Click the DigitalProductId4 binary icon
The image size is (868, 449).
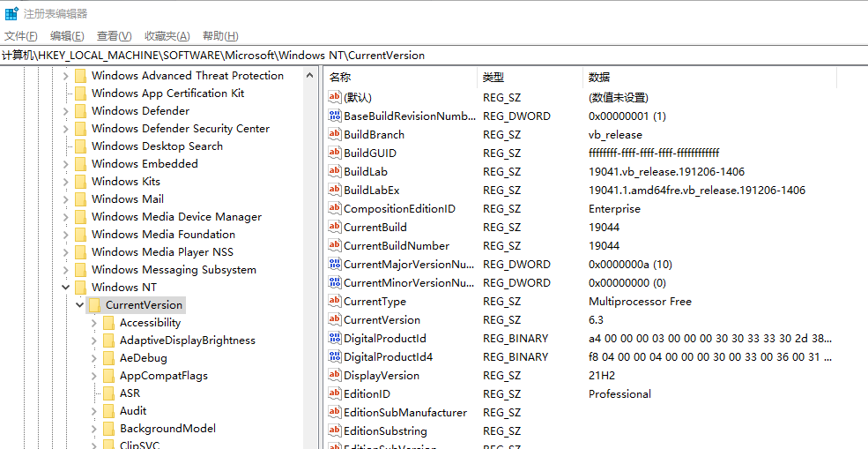(x=335, y=356)
